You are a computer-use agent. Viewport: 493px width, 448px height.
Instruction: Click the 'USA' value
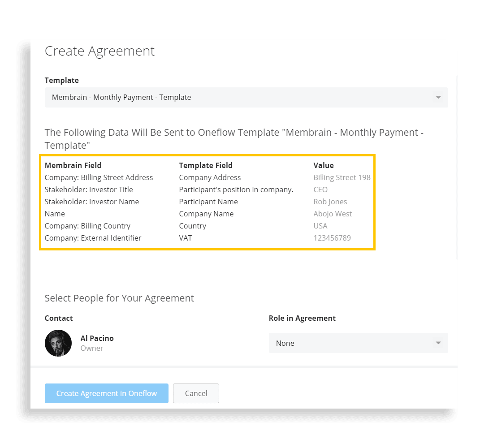pyautogui.click(x=320, y=226)
